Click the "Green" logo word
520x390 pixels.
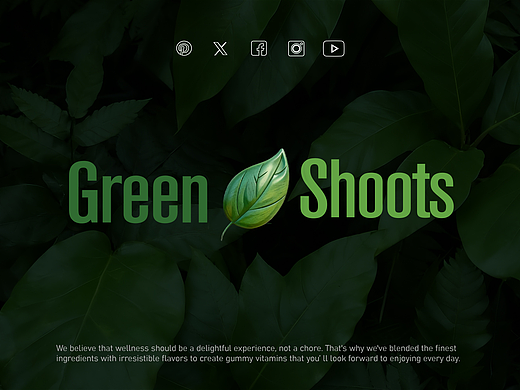138,192
